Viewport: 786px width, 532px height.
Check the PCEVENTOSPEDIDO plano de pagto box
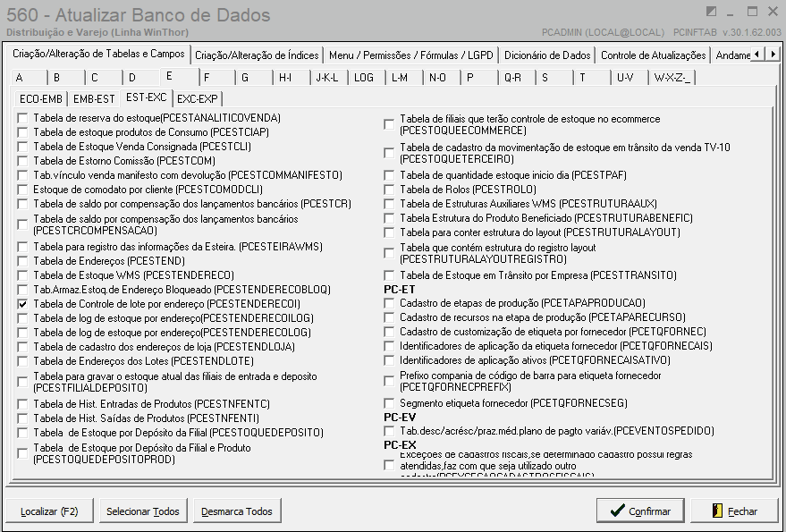389,431
